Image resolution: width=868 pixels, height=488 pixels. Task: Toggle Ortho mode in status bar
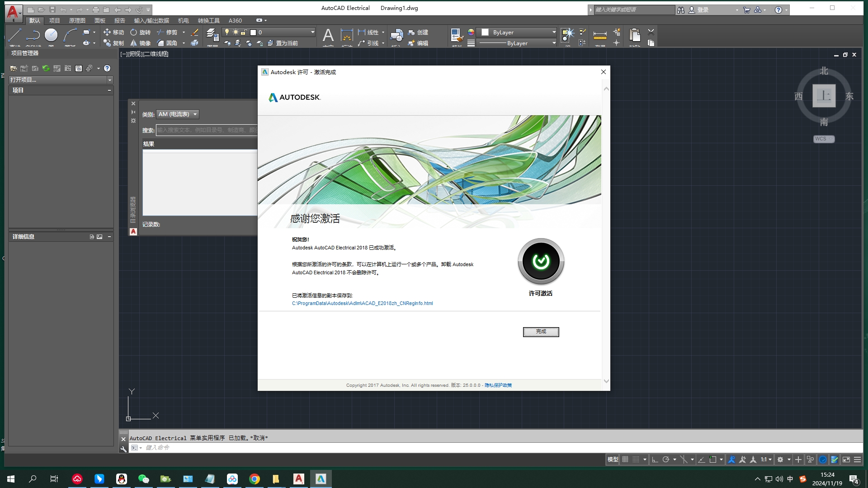pyautogui.click(x=655, y=460)
